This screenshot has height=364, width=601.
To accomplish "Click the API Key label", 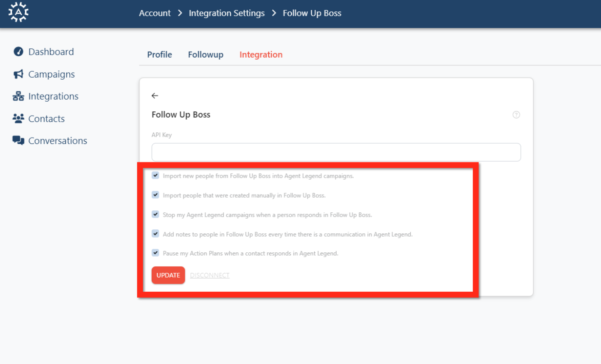I will pos(161,135).
